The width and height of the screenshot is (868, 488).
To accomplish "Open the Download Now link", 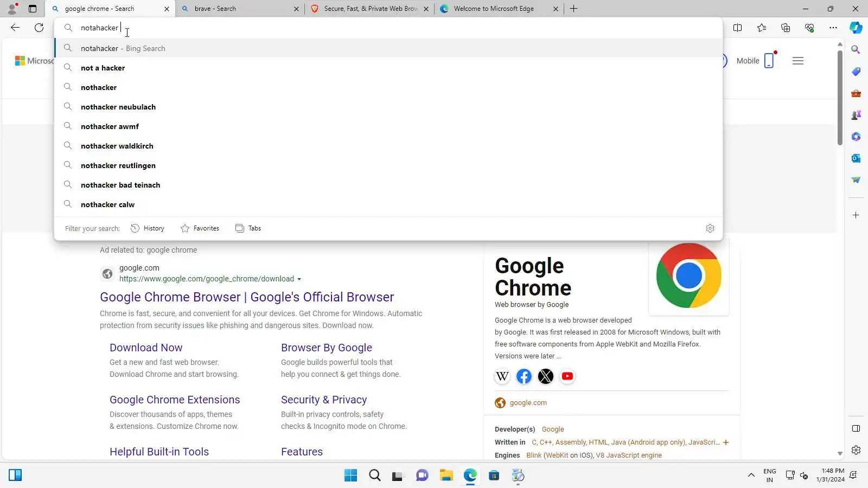I will (x=146, y=348).
